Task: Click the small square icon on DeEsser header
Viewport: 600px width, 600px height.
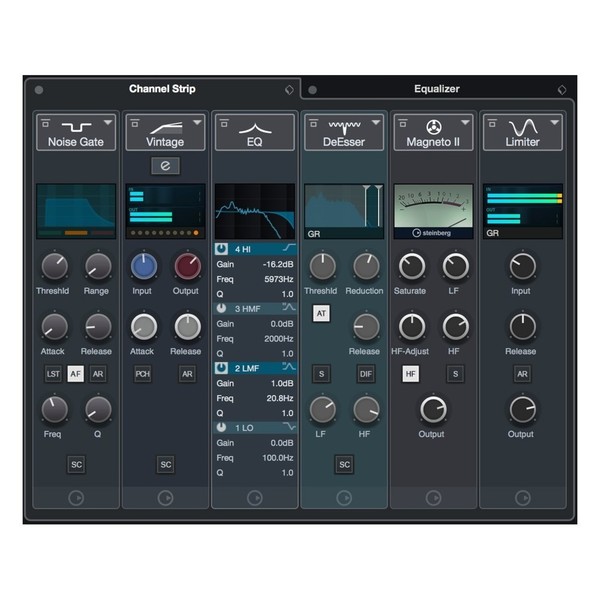Action: tap(313, 123)
